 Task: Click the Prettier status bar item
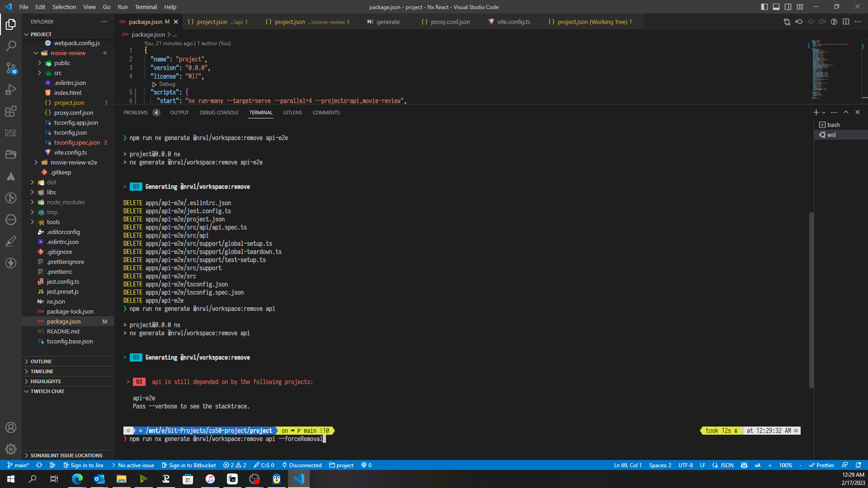tap(825, 465)
